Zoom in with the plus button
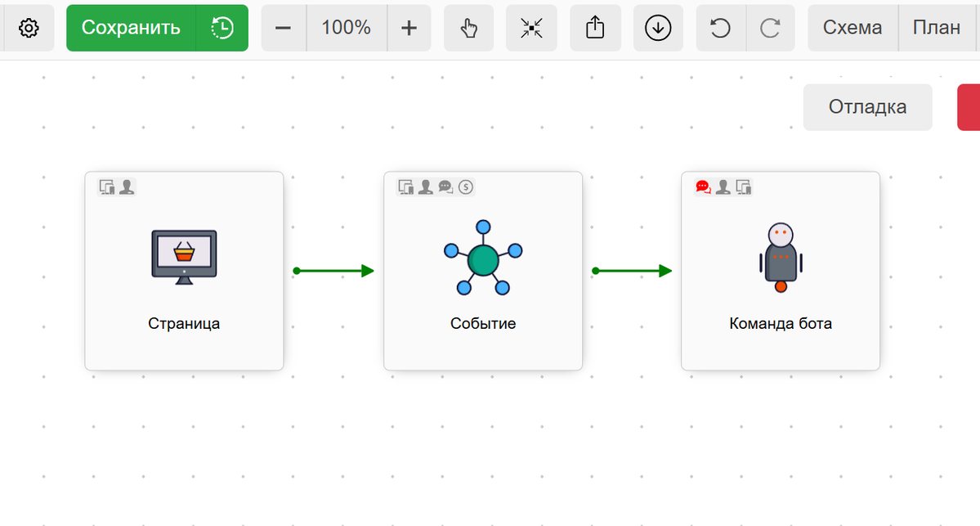Screen dimensions: 980x526 [409, 28]
